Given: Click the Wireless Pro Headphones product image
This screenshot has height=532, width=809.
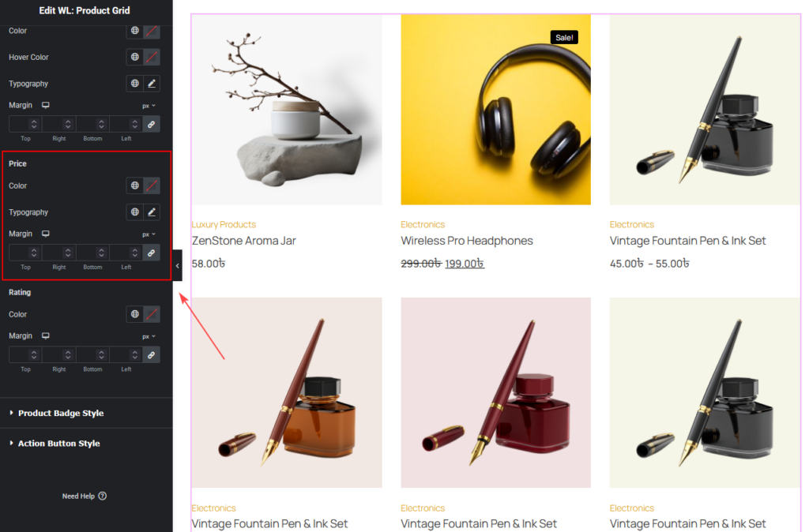Looking at the screenshot, I should point(496,110).
